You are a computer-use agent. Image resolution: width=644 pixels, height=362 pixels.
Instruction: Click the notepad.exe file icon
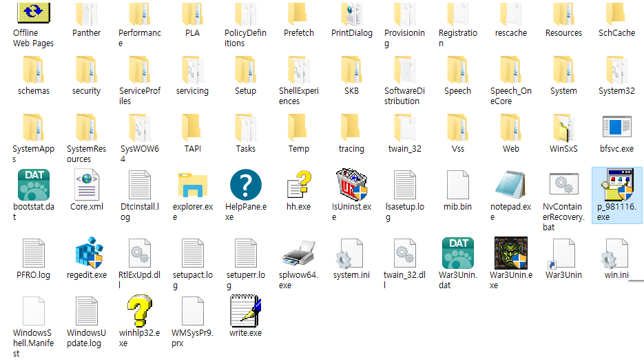coord(510,185)
